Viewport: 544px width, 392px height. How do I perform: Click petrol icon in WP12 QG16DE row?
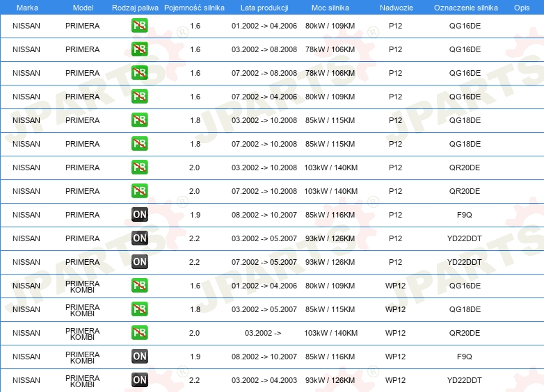[x=139, y=286]
